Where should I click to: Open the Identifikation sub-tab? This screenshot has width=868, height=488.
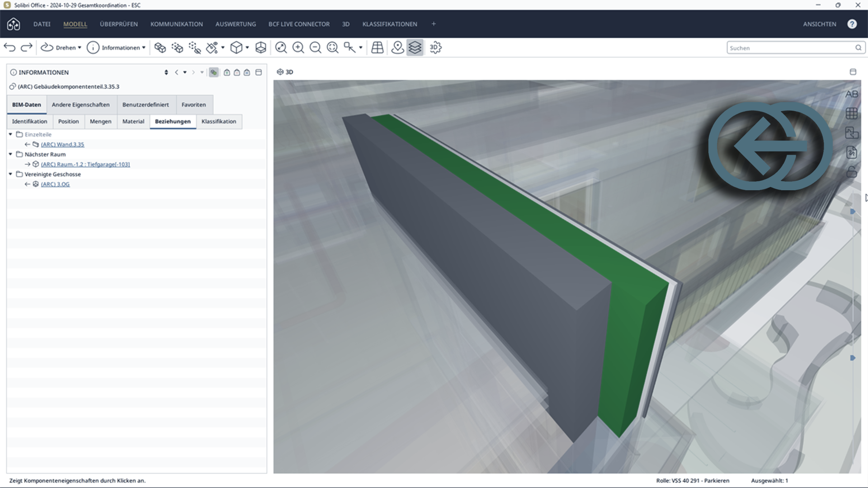[x=30, y=122]
